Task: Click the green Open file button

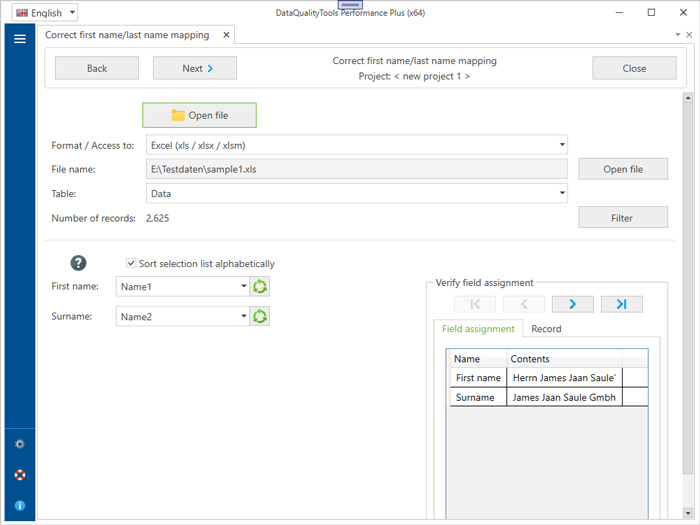Action: click(199, 115)
